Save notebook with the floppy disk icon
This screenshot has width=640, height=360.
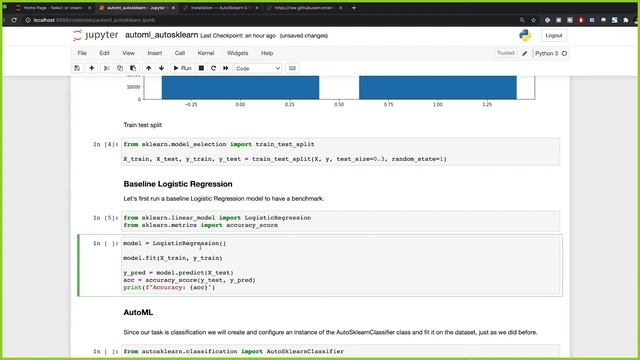point(77,68)
